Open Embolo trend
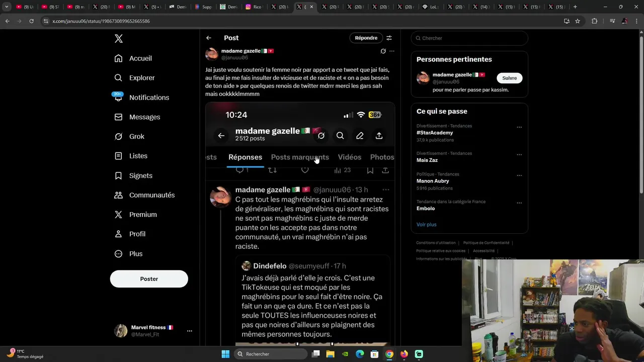Screen dimensions: 644x362 pos(426,209)
